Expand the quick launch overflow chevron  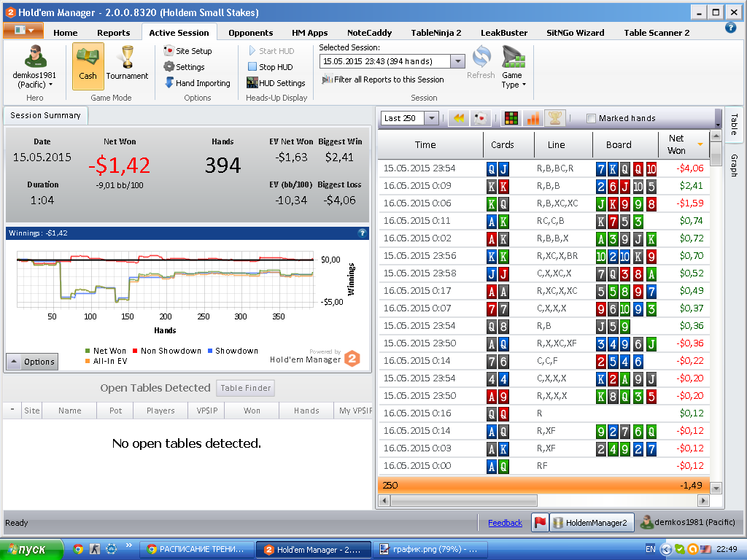(x=128, y=545)
